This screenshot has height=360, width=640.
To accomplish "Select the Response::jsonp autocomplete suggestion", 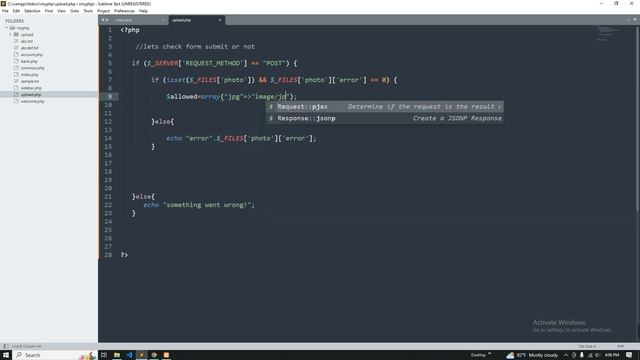I will tap(384, 118).
